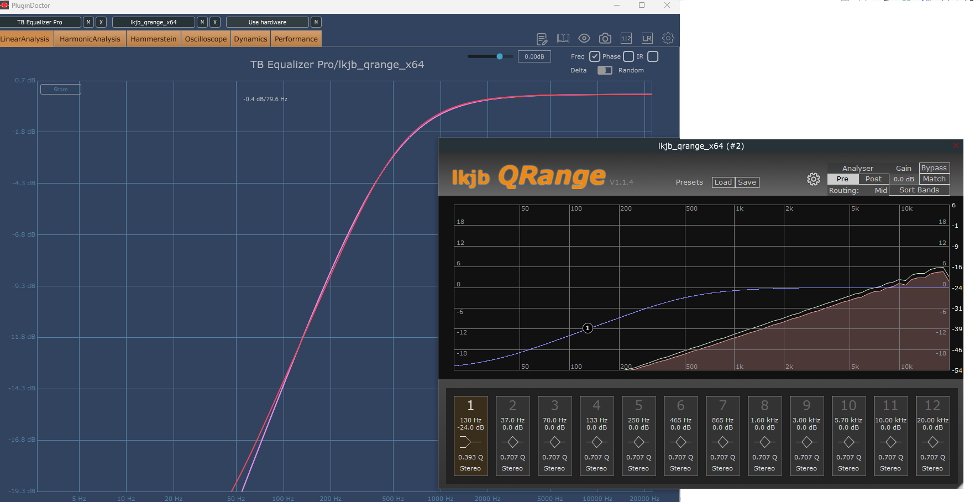Open PluginDoctor settings gear

pos(668,38)
